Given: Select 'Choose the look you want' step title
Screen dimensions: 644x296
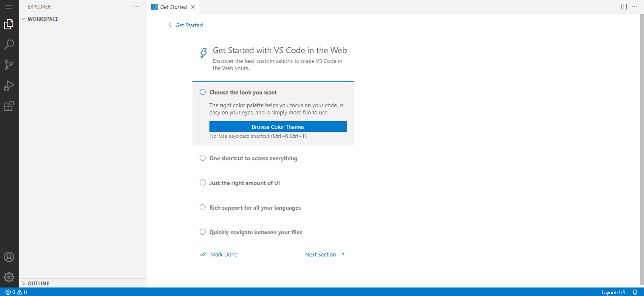Looking at the screenshot, I should tap(243, 92).
